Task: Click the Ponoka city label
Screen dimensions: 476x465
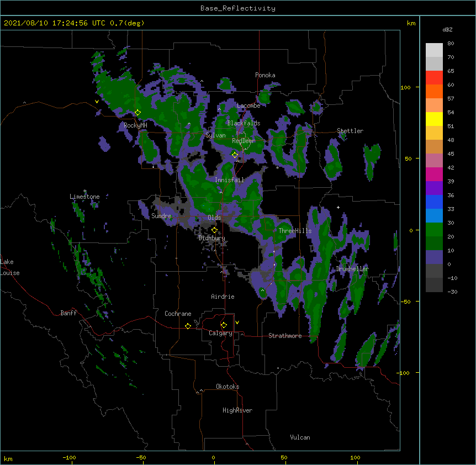Action: coord(265,75)
